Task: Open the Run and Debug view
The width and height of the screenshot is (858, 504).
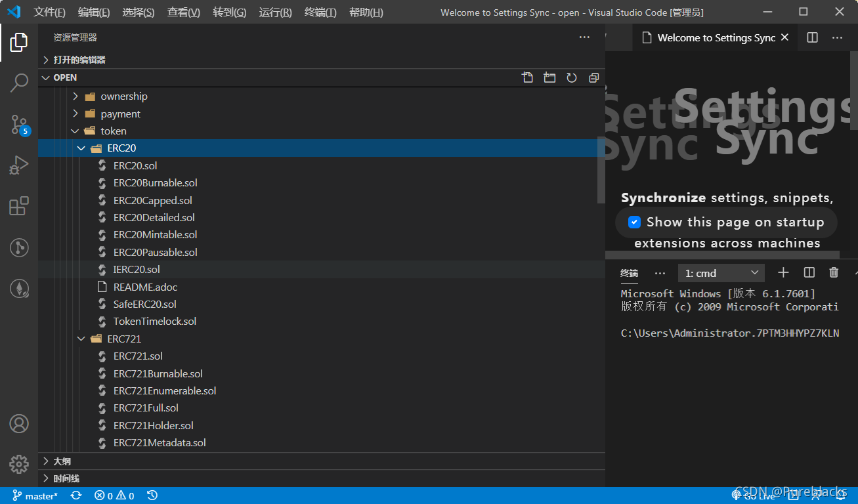Action: click(19, 165)
